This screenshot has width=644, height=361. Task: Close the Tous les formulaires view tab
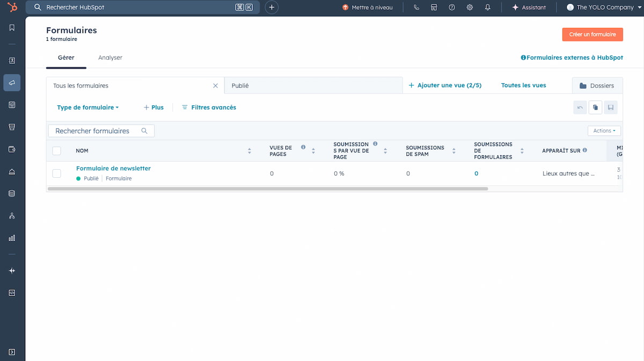pyautogui.click(x=216, y=85)
